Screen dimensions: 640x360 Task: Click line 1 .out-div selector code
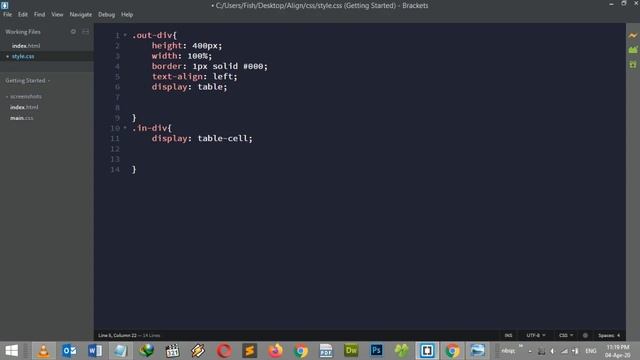154,36
